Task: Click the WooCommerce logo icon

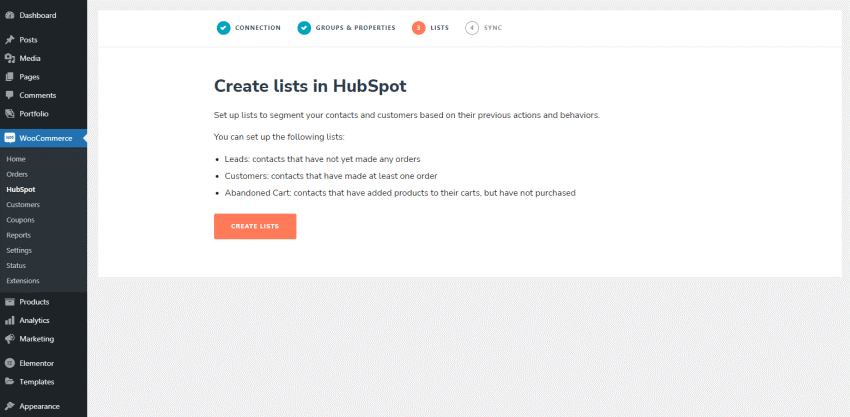Action: coord(9,138)
